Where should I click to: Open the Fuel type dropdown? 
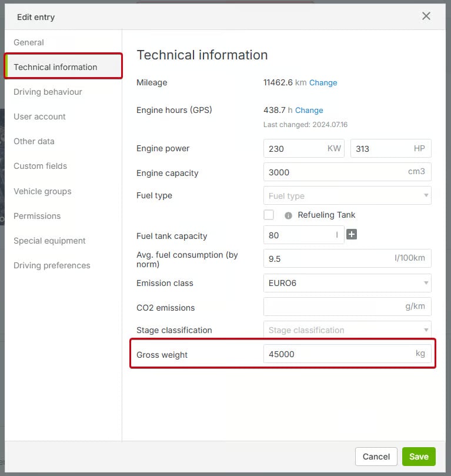coord(347,196)
